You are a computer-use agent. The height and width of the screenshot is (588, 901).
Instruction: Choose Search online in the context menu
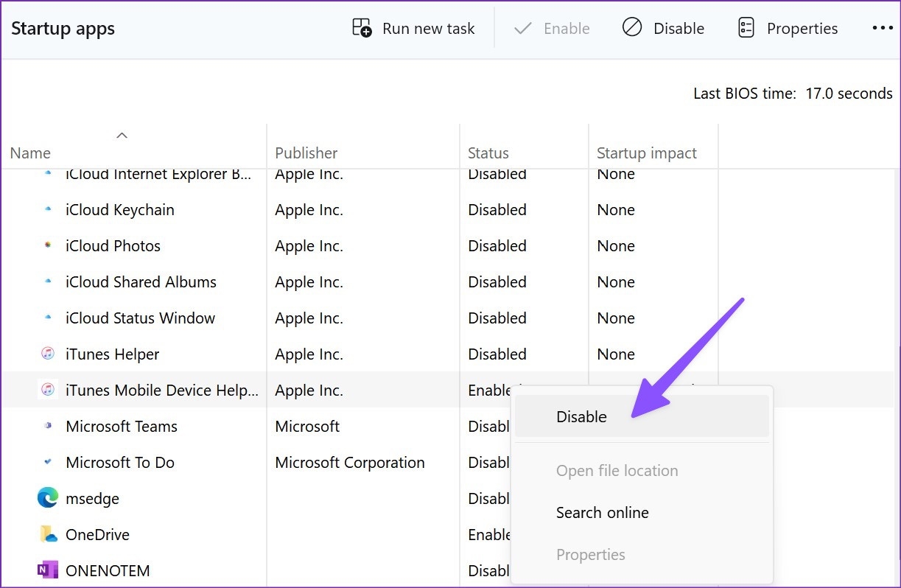pyautogui.click(x=602, y=512)
